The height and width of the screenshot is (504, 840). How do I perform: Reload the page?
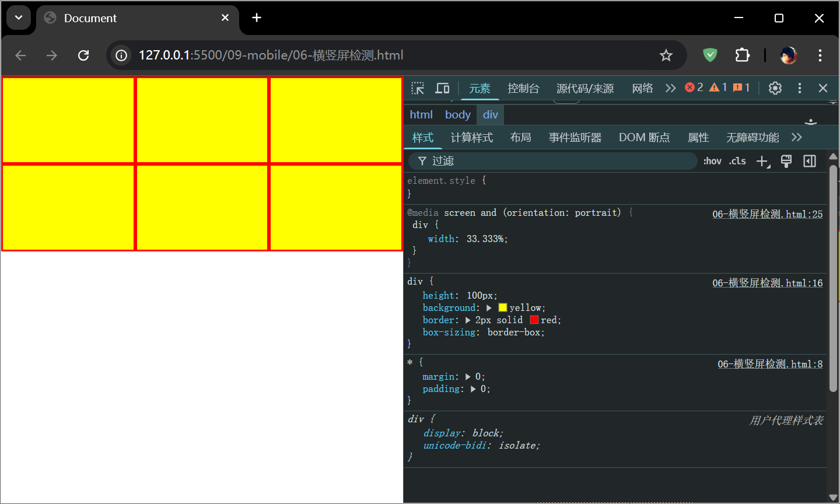point(83,55)
